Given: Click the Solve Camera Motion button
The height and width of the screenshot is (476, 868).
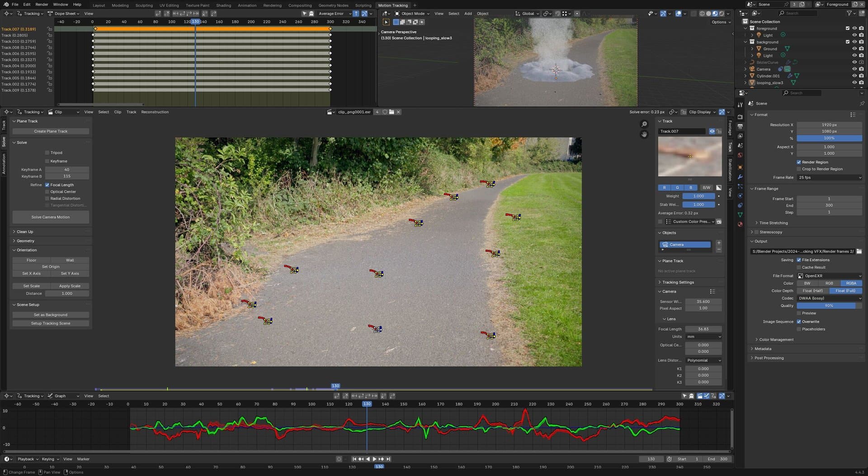Looking at the screenshot, I should pyautogui.click(x=51, y=217).
